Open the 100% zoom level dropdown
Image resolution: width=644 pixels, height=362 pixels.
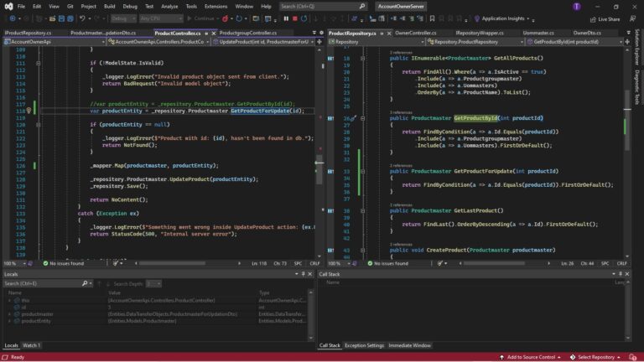point(12,263)
